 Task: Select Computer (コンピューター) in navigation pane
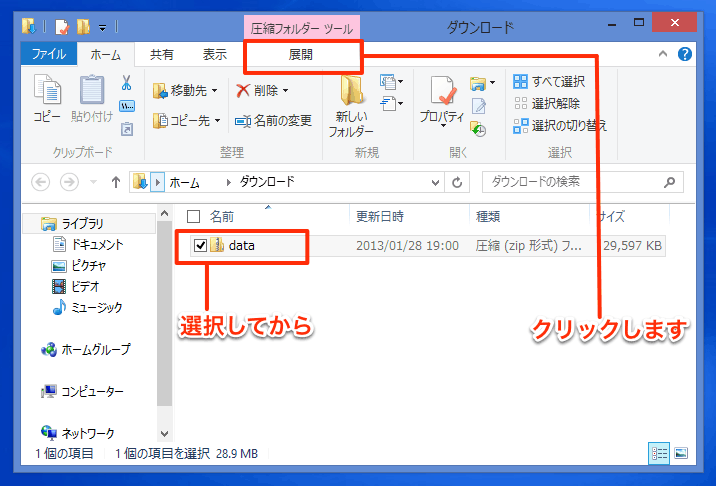(82, 391)
